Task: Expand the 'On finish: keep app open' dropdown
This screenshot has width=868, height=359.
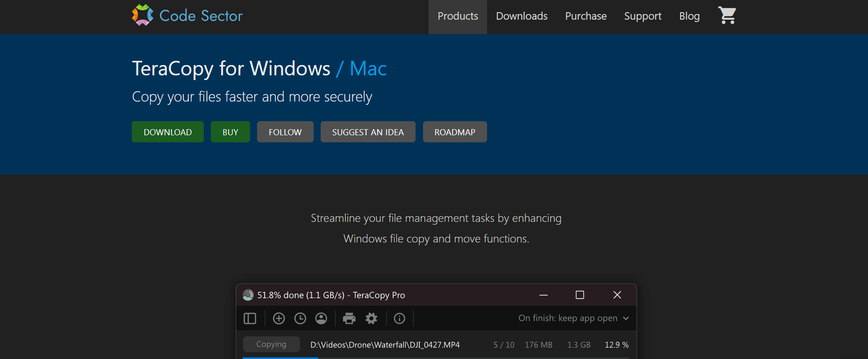Action: [574, 318]
